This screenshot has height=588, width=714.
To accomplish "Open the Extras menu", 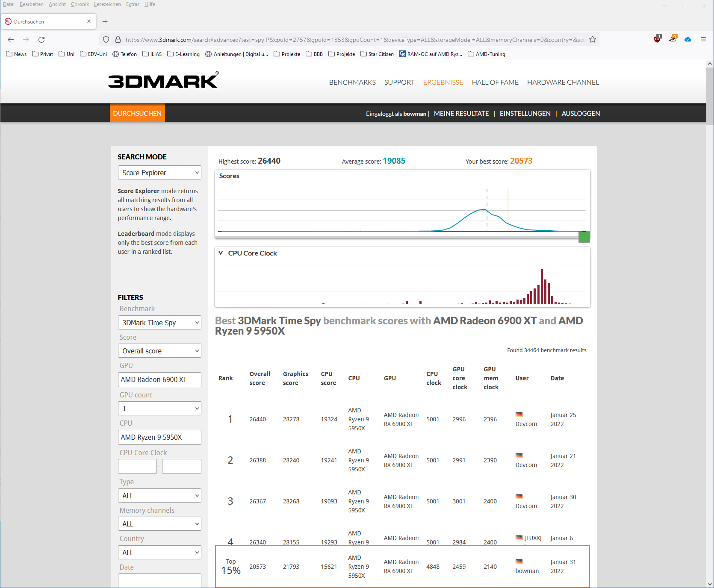I will click(133, 4).
